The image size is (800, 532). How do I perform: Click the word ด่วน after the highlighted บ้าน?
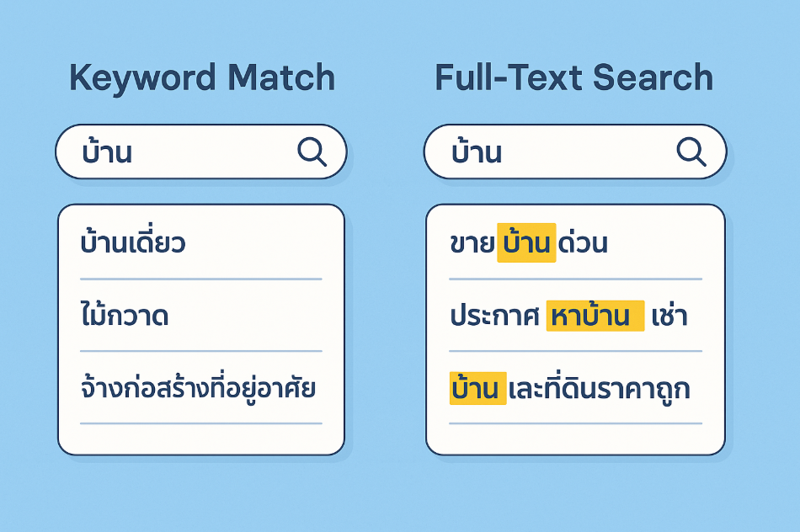[584, 243]
